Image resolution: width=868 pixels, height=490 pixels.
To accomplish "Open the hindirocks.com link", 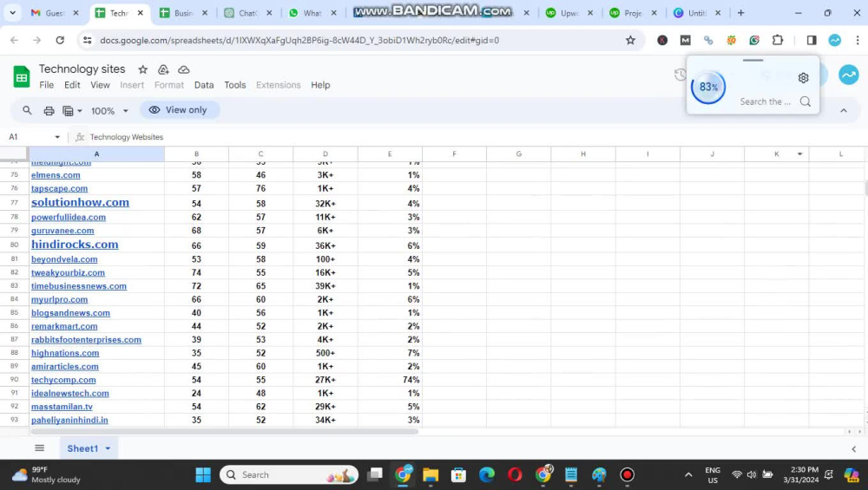I will (x=75, y=245).
